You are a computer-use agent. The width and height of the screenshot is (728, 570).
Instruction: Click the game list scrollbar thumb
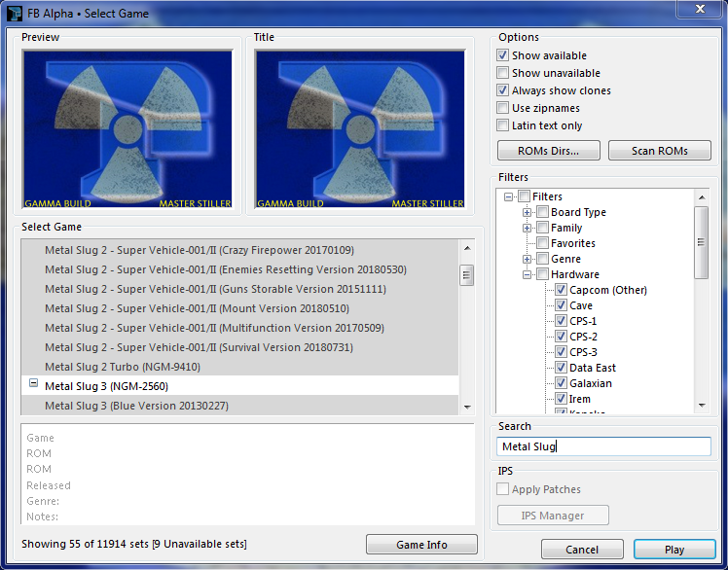(x=467, y=275)
